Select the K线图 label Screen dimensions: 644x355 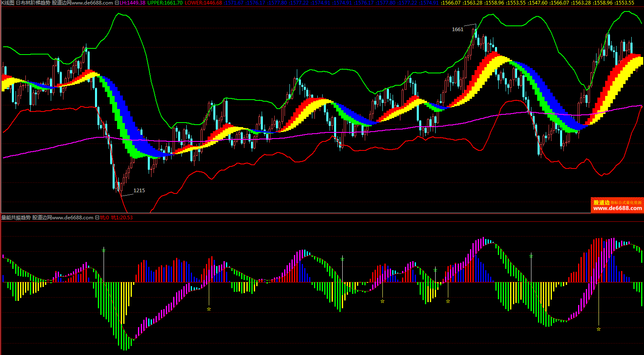point(7,3)
